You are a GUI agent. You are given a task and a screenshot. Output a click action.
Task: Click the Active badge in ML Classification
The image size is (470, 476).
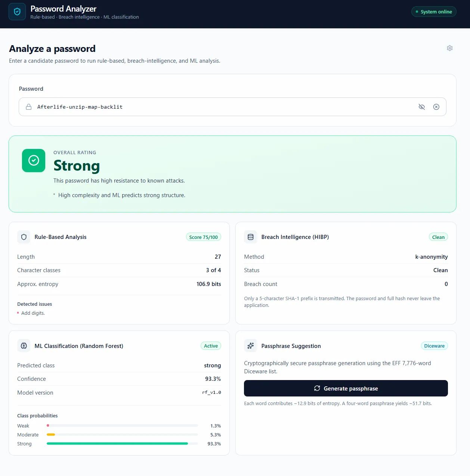211,346
